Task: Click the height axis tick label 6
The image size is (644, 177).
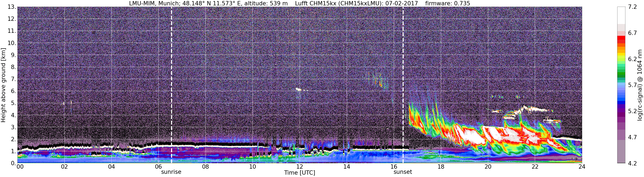Action: coord(13,91)
